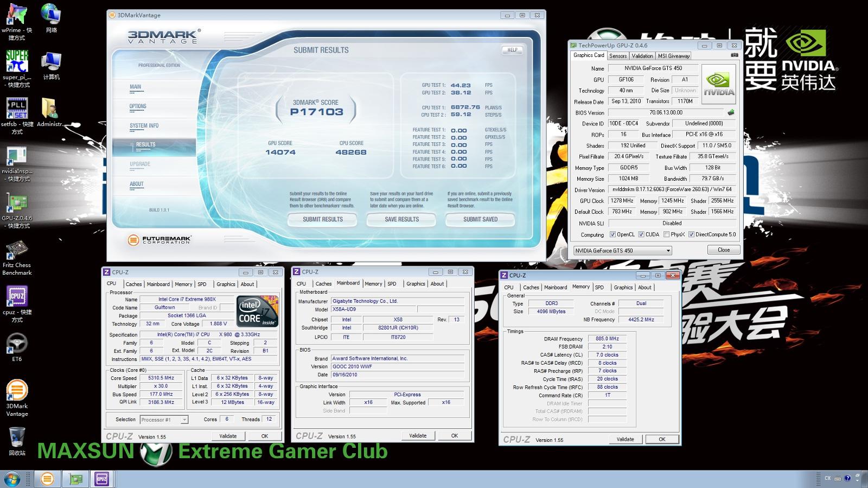
Task: Click the SAVE RESULTS button
Action: pos(401,219)
